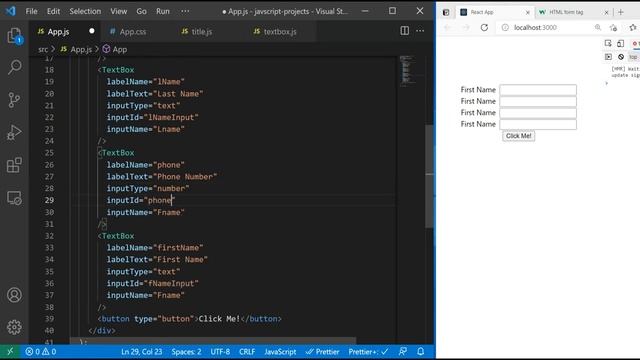Open the Extensions view

click(x=14, y=165)
